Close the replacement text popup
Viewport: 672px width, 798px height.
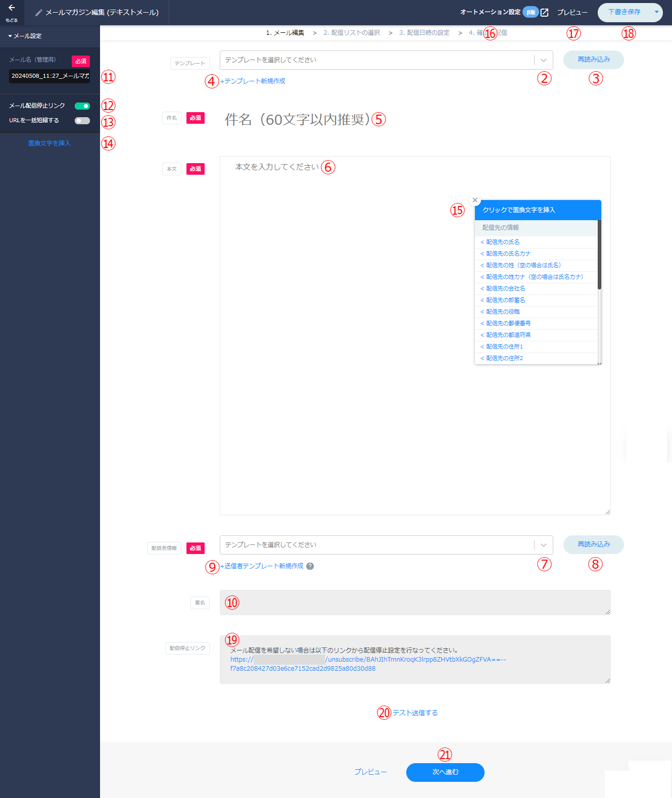(x=474, y=200)
